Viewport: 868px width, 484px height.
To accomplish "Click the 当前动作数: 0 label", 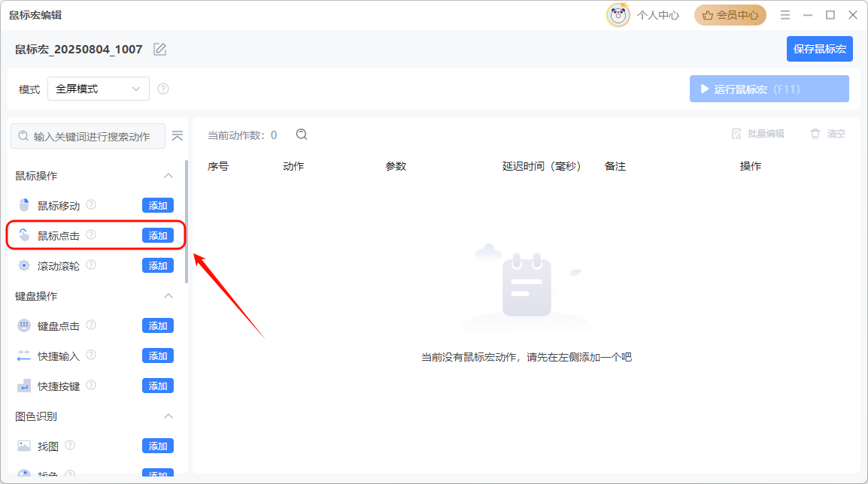I will click(x=242, y=135).
